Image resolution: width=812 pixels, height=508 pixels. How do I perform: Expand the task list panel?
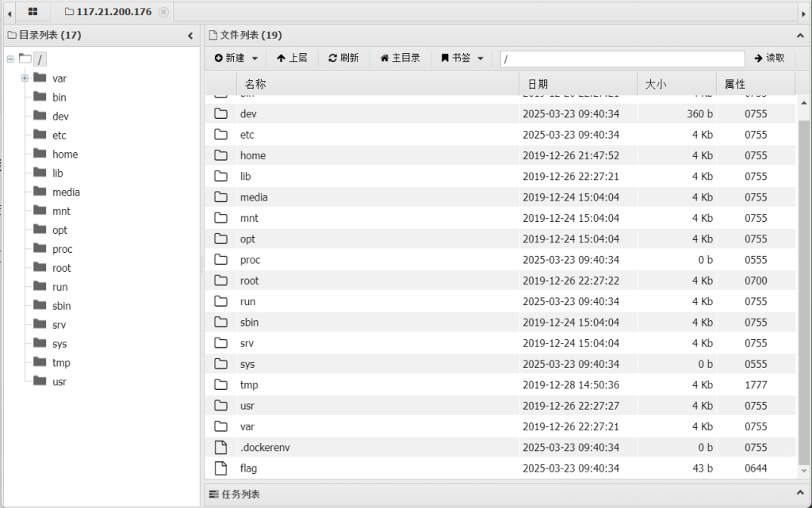click(800, 494)
